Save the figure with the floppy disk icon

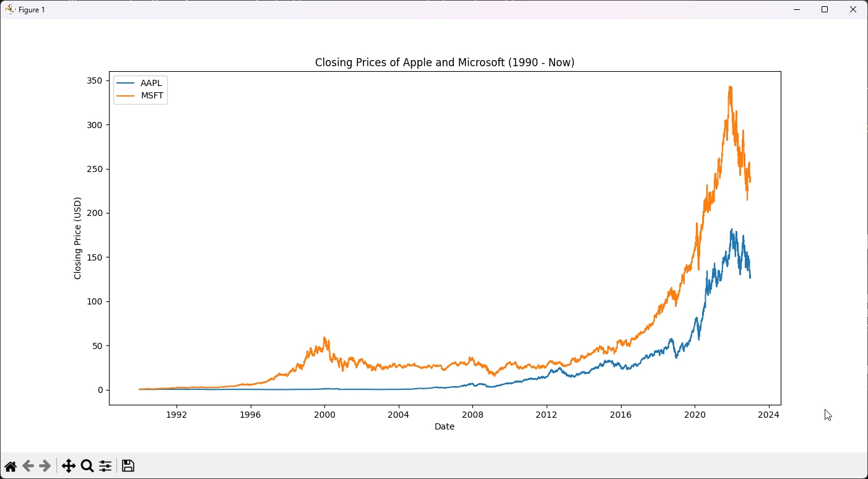128,466
